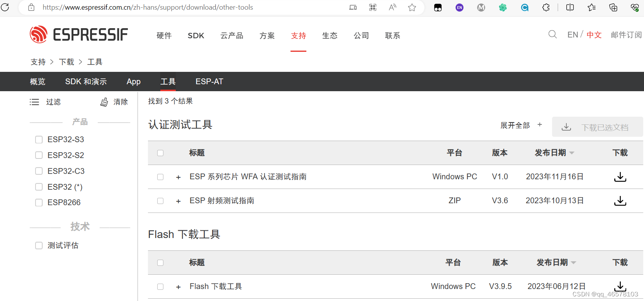Open the 支持 navigation menu
This screenshot has height=301, width=644.
299,36
